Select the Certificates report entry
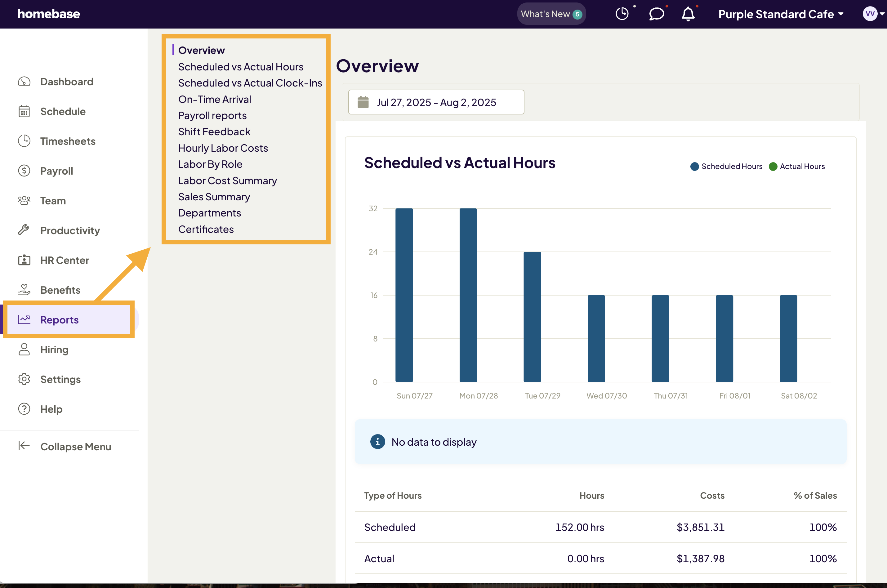The height and width of the screenshot is (588, 887). pos(206,229)
